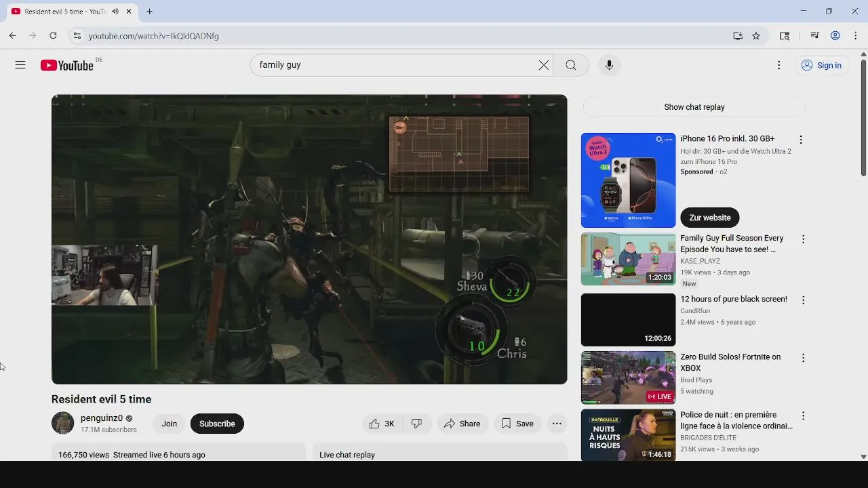Join penguinz0 channel membership

[170, 424]
